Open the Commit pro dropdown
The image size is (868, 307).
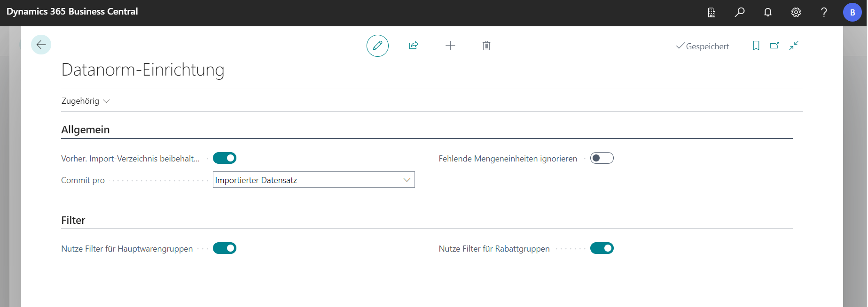[313, 180]
